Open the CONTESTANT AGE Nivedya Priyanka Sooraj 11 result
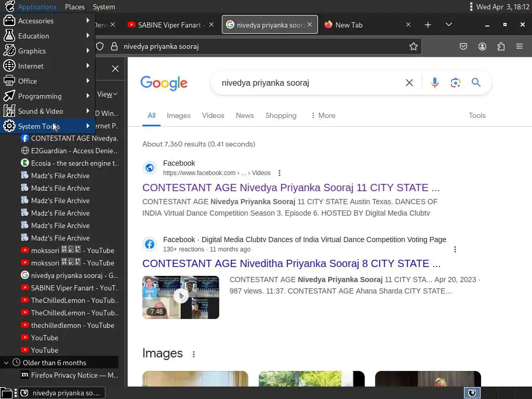 point(291,188)
